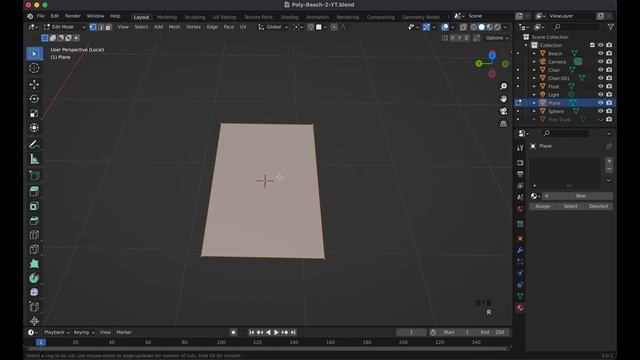Screen dimensions: 640x360
Task: Enable vertex select mode
Action: [93, 27]
